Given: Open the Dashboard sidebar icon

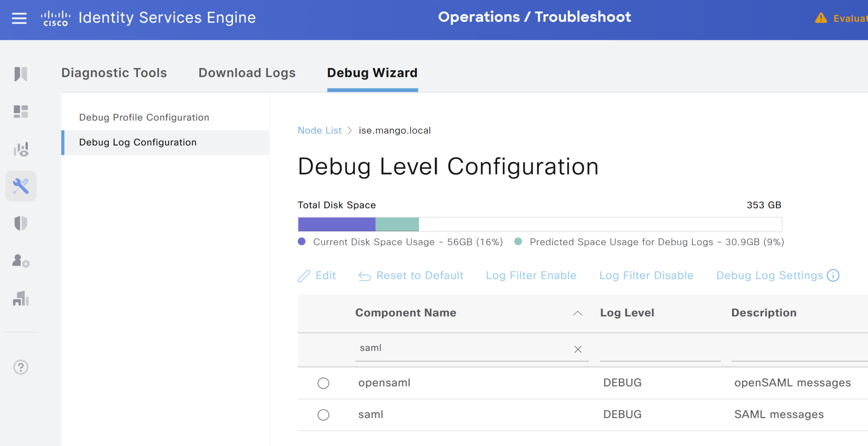Looking at the screenshot, I should coord(21,111).
